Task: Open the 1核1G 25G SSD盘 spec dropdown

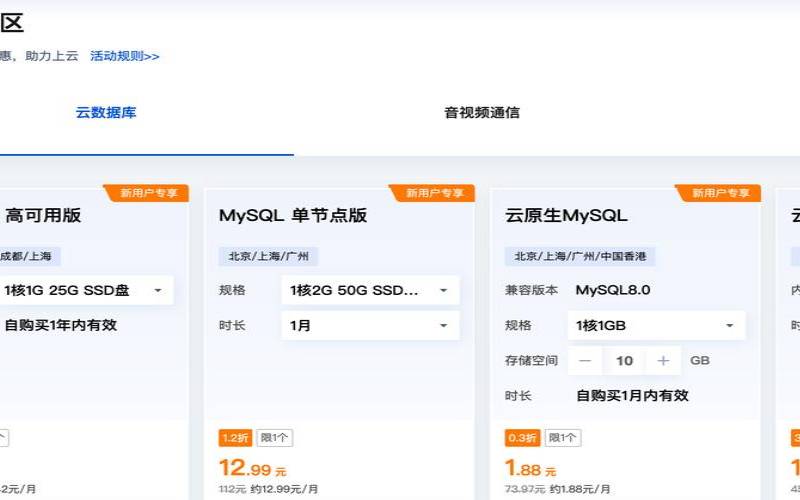Action: 86,290
